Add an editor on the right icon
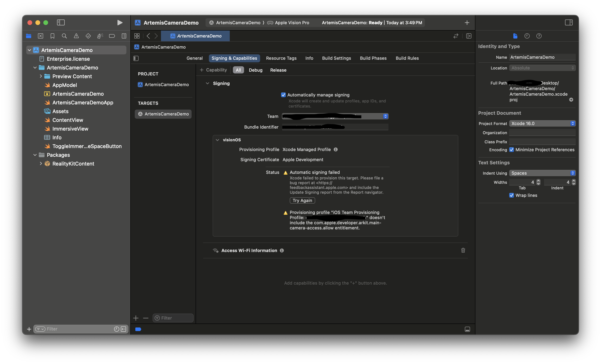The image size is (601, 364). [469, 36]
